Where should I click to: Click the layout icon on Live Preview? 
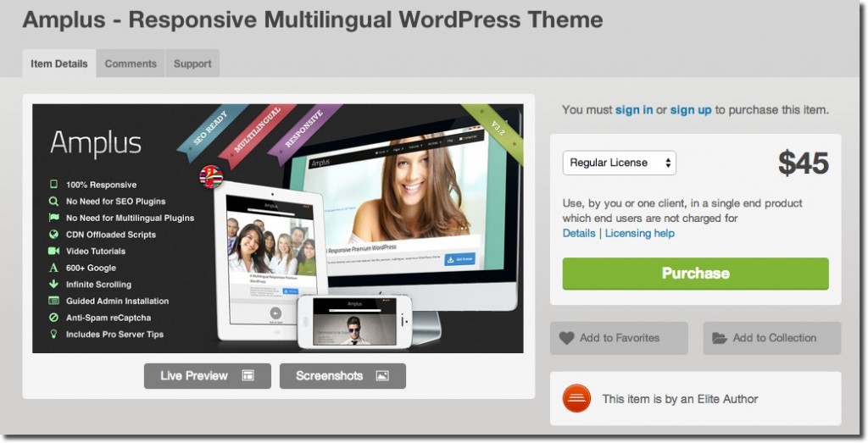pos(248,375)
